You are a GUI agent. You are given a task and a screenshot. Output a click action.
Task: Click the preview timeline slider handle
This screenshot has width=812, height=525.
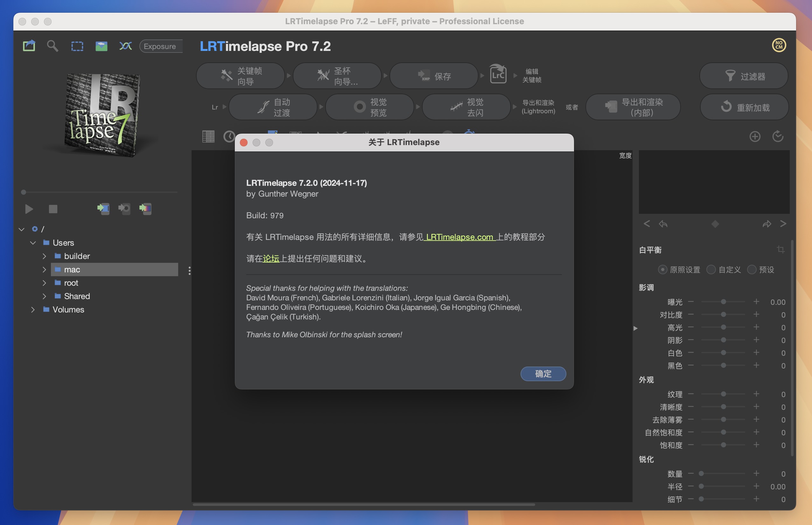[24, 192]
